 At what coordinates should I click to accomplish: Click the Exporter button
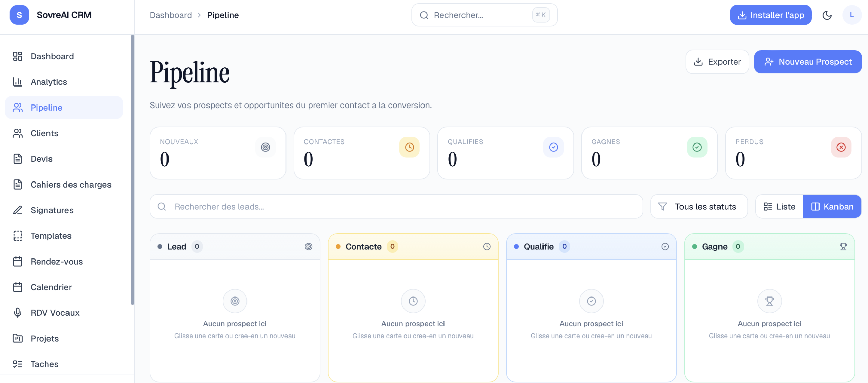pos(717,62)
